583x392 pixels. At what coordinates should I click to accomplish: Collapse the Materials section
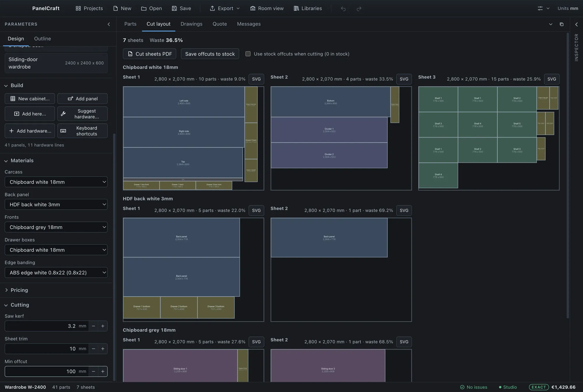click(19, 161)
